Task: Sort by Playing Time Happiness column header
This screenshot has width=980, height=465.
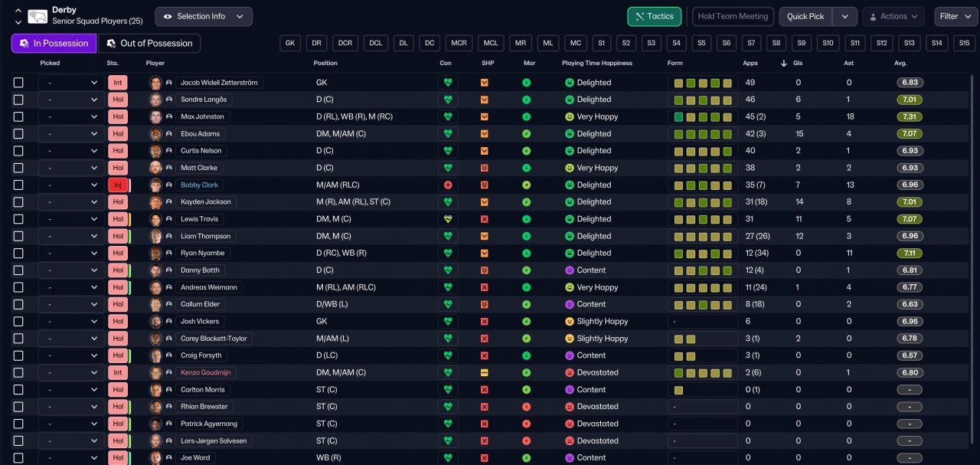Action: coord(597,63)
